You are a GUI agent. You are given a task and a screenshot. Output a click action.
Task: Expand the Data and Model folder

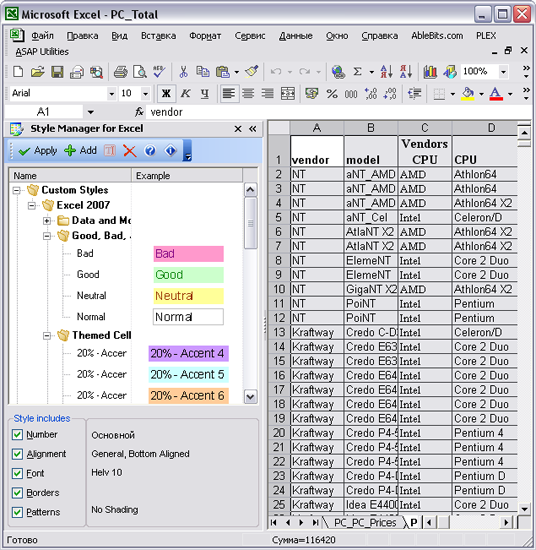47,221
